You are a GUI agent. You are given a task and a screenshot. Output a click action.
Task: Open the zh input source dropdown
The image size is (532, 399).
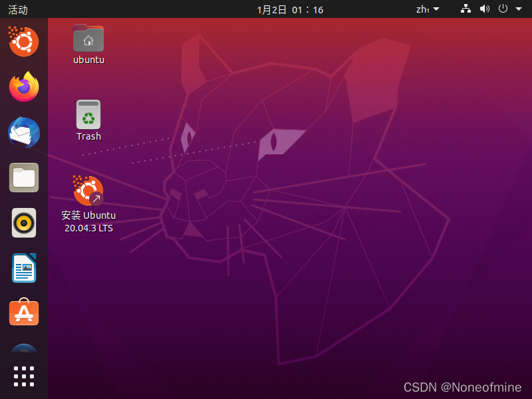(428, 9)
